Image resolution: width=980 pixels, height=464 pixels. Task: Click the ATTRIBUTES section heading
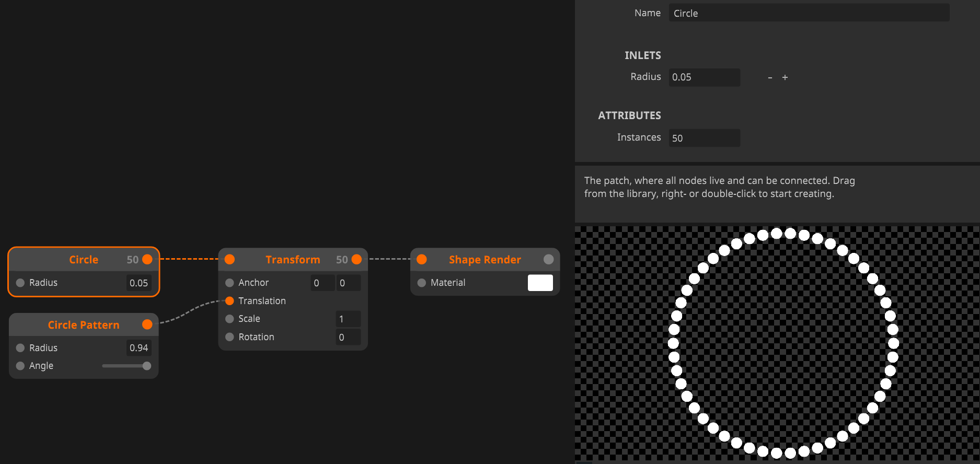pyautogui.click(x=629, y=115)
